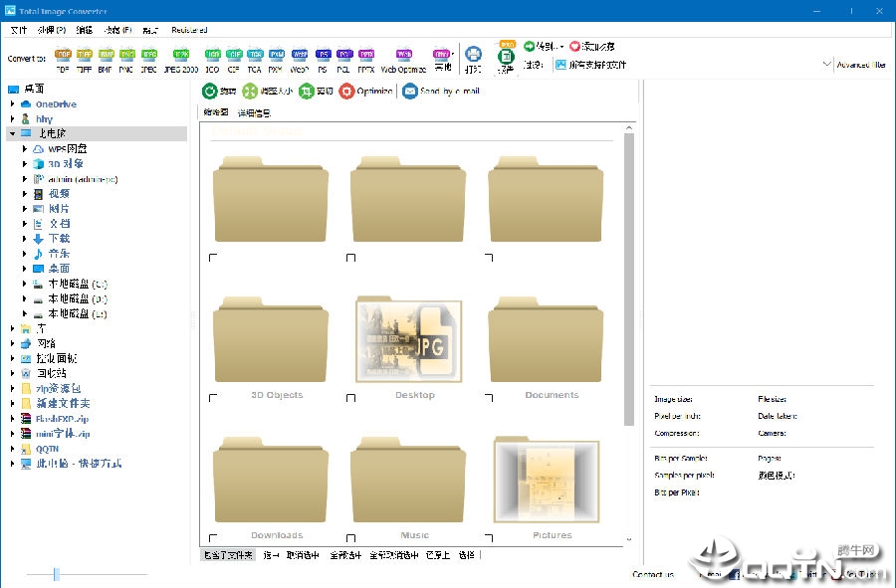Click the 全部取消选中 button

tap(393, 555)
